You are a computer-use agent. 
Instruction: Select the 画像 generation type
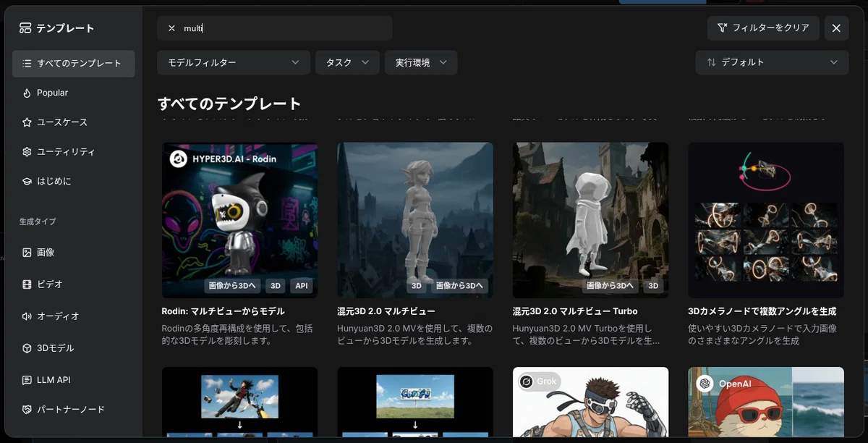point(73,253)
